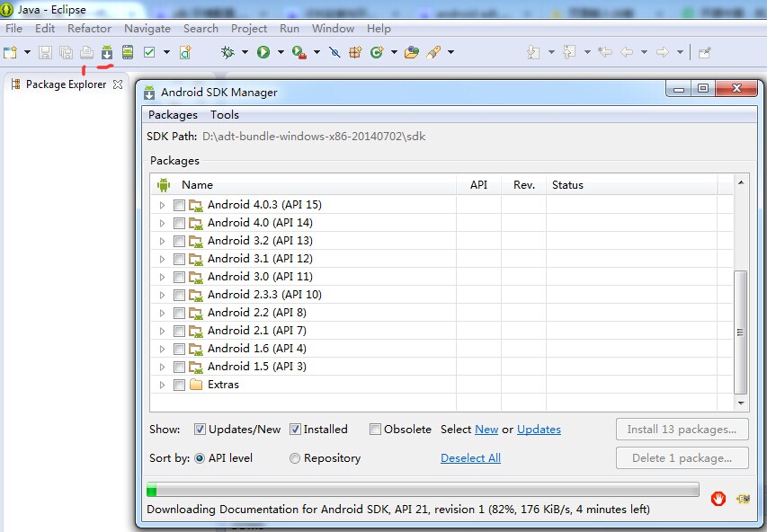Uncheck the Installed filter checkbox
Image resolution: width=767 pixels, height=532 pixels.
[x=295, y=430]
